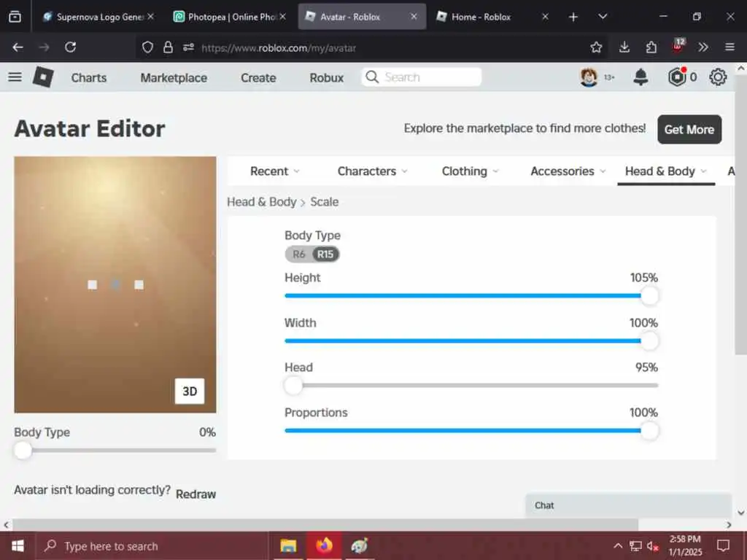Show more toolbar tools via double-chevron icon
This screenshot has height=560, width=747.
click(703, 47)
